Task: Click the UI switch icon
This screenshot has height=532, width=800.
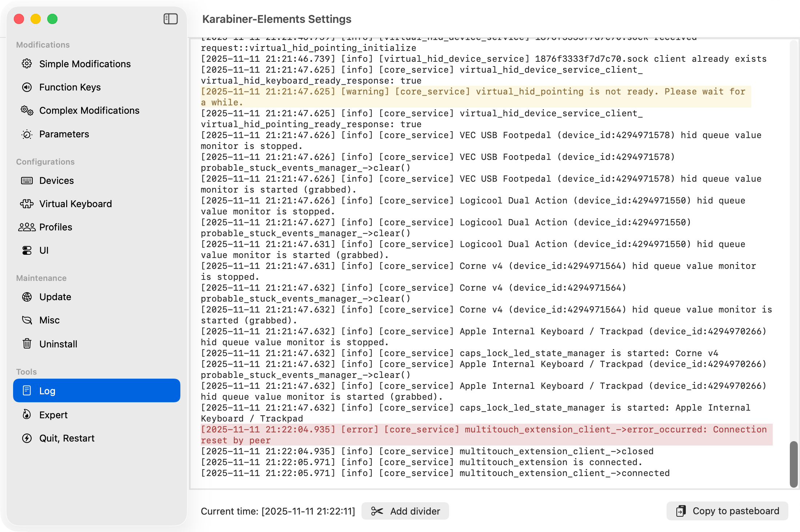Action: click(x=27, y=250)
